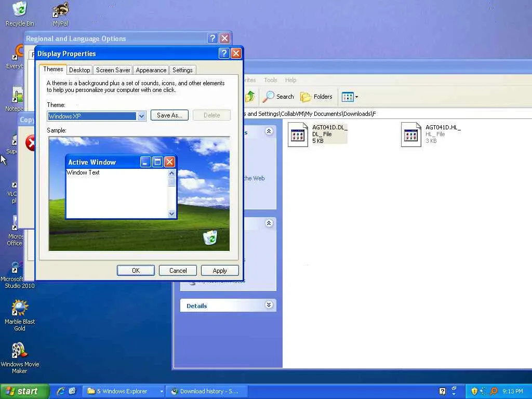Viewport: 532px width, 399px height.
Task: Click the orange magnifier tray icon
Action: (x=494, y=391)
